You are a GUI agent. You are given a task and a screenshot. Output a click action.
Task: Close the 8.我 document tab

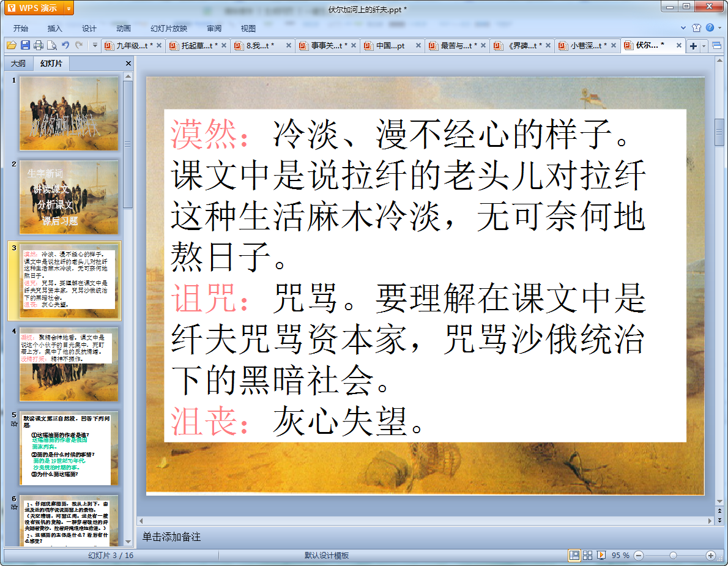[x=288, y=45]
